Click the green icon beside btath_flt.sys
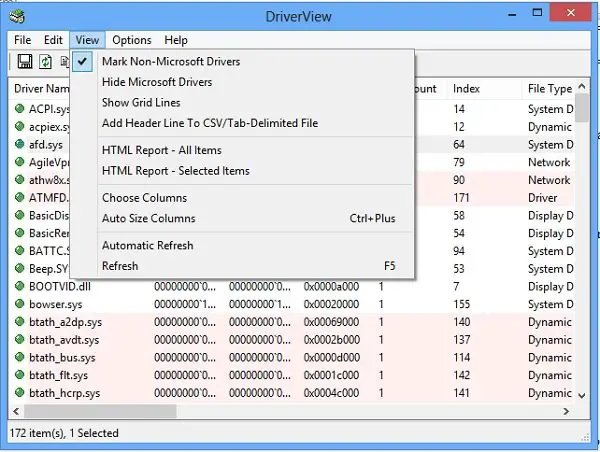600x452 pixels. pyautogui.click(x=20, y=375)
